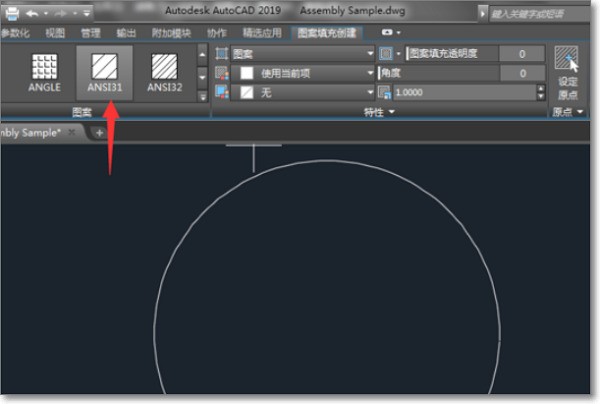This screenshot has width=600, height=404.
Task: Select the ANSI31 hatch pattern
Action: point(104,72)
